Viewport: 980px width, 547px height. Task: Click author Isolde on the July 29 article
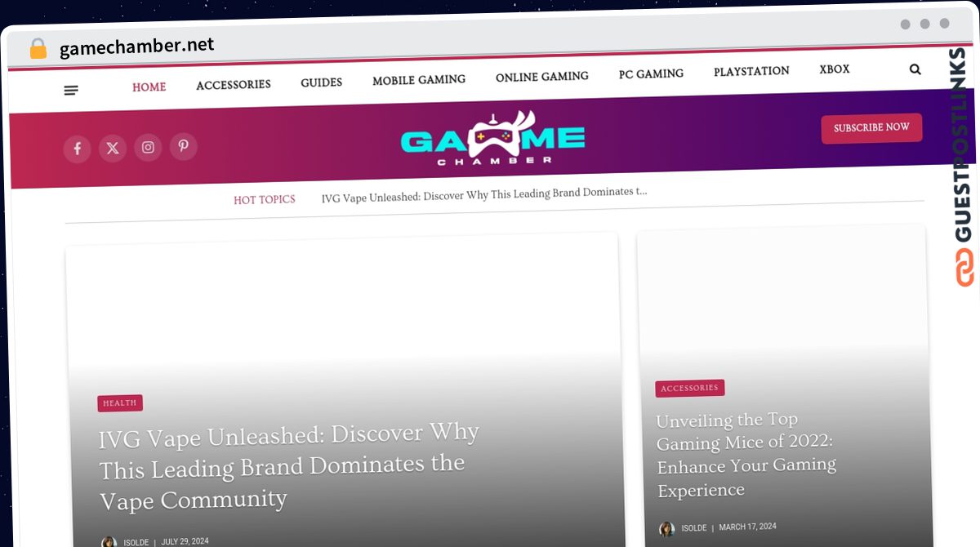[135, 542]
